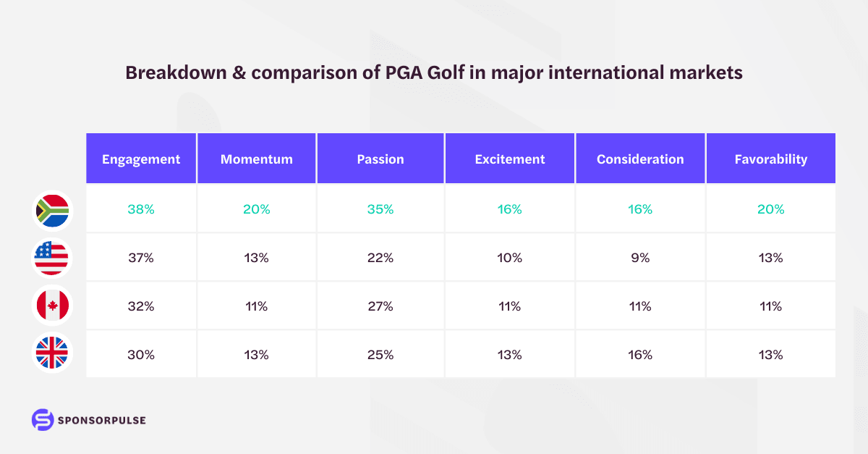Select the Consideration column header
Image resolution: width=868 pixels, height=454 pixels.
click(x=640, y=159)
